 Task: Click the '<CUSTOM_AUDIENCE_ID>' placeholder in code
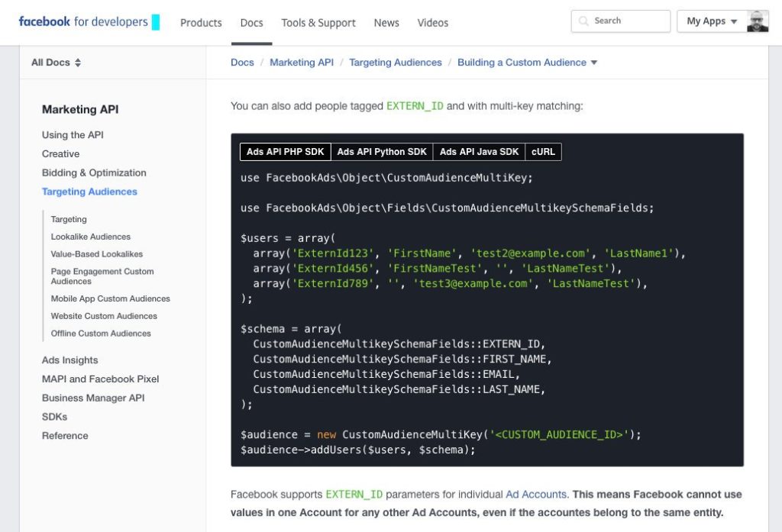559,435
